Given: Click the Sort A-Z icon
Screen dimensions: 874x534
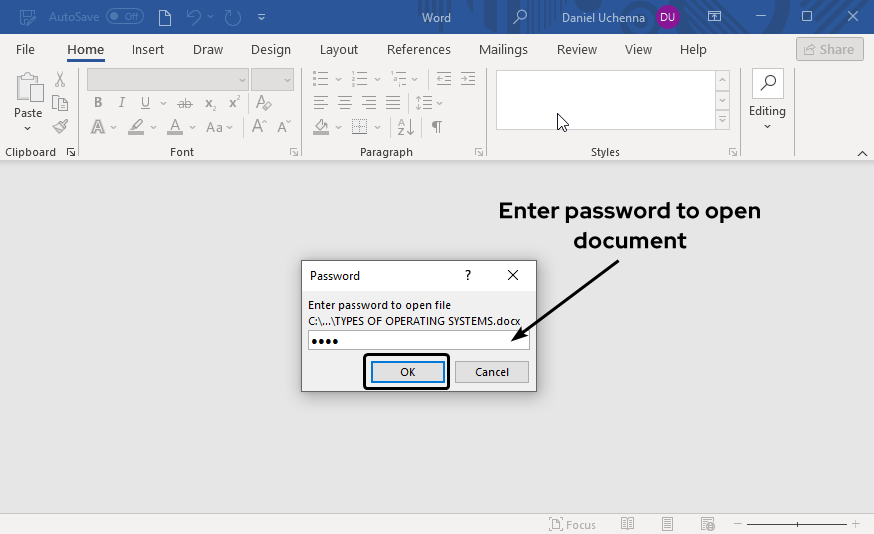Looking at the screenshot, I should tap(405, 127).
